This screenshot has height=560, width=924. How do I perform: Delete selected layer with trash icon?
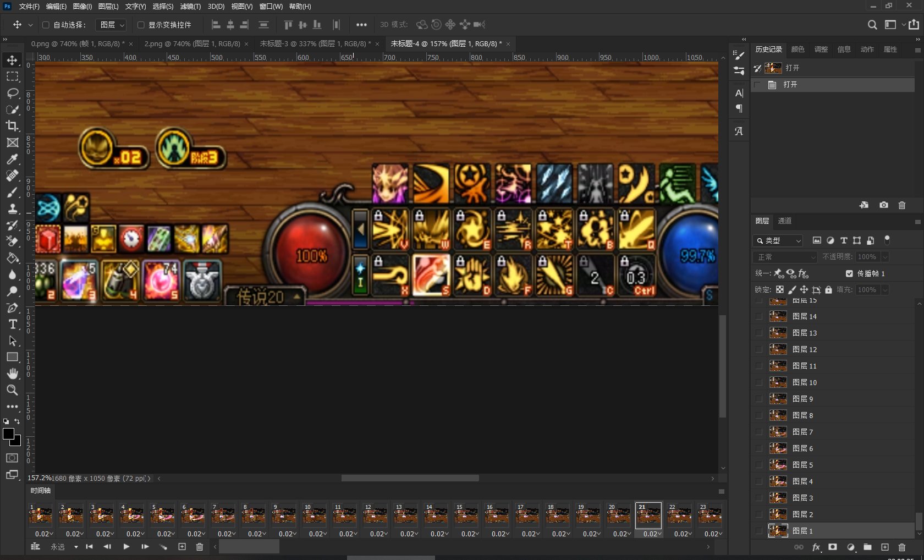click(x=901, y=547)
